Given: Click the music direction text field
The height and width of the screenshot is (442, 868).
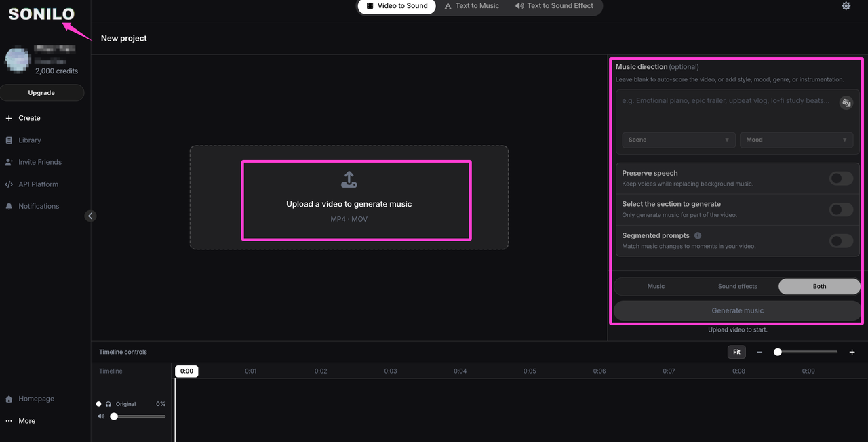Looking at the screenshot, I should coord(729,109).
